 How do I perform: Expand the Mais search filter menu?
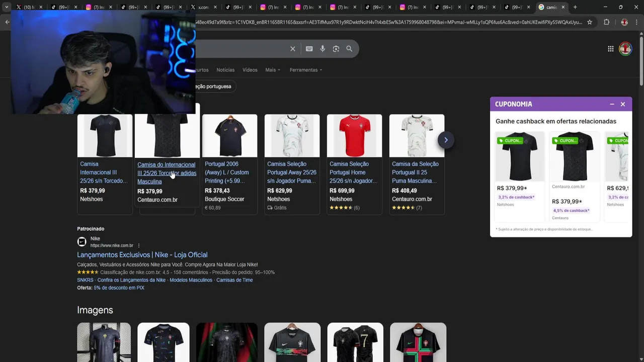[273, 70]
